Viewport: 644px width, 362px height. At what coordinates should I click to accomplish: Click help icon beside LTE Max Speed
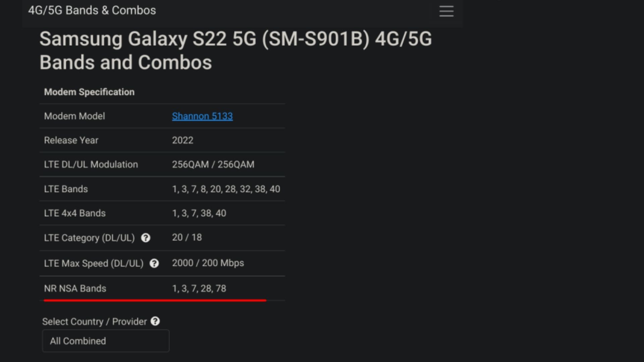click(x=154, y=263)
